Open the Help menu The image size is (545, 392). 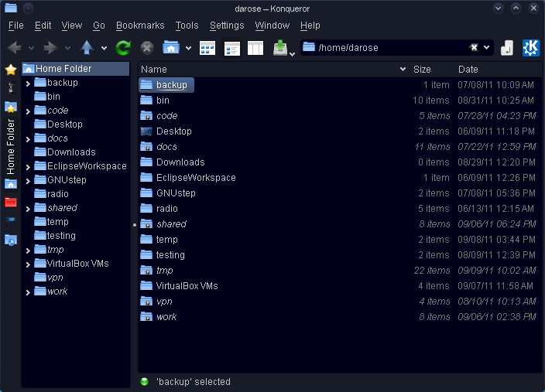[310, 26]
